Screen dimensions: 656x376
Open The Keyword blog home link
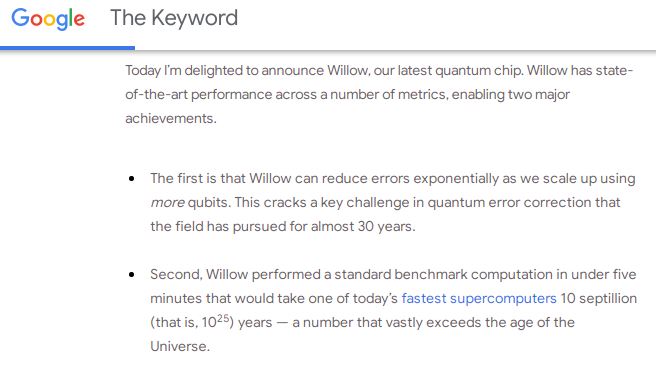pyautogui.click(x=174, y=18)
